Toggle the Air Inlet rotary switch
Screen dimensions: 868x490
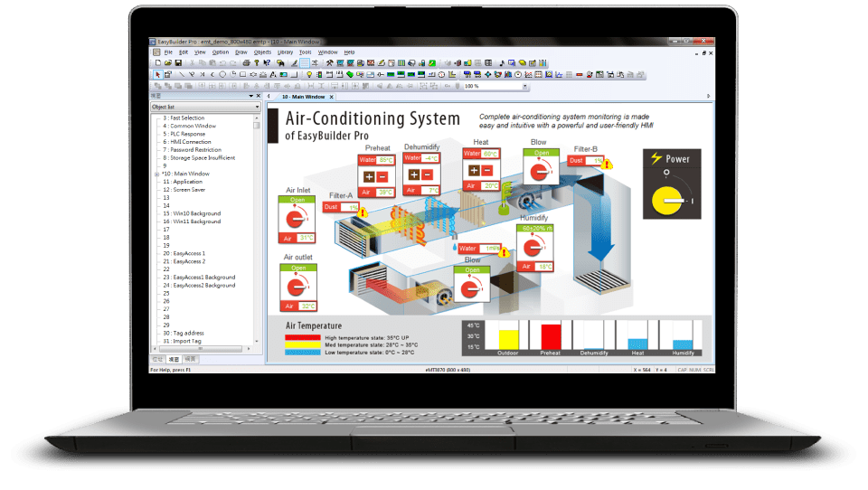(x=297, y=219)
